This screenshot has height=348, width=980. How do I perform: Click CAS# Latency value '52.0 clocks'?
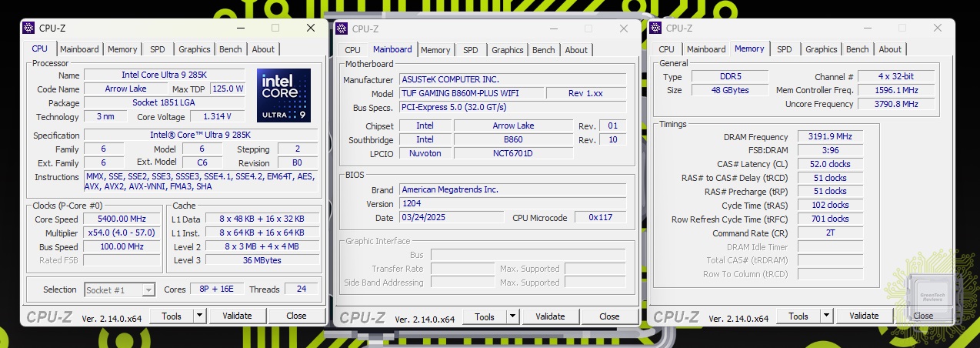pyautogui.click(x=830, y=165)
